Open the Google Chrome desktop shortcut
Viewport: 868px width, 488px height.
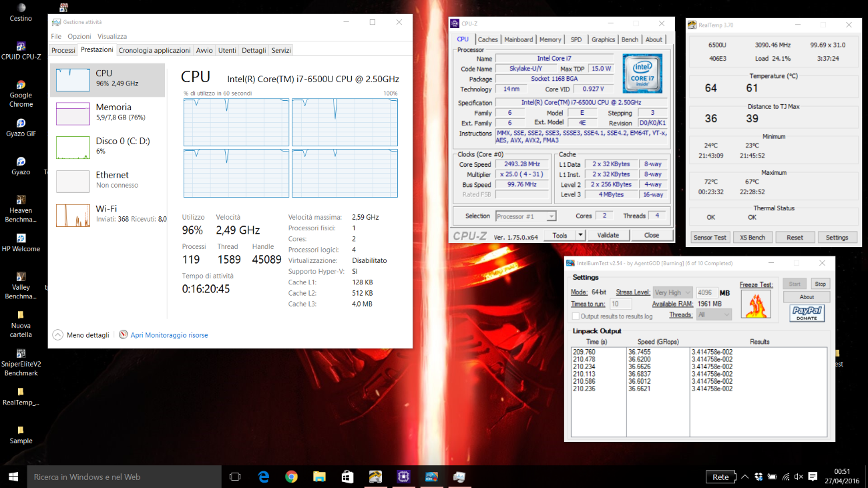pos(21,93)
